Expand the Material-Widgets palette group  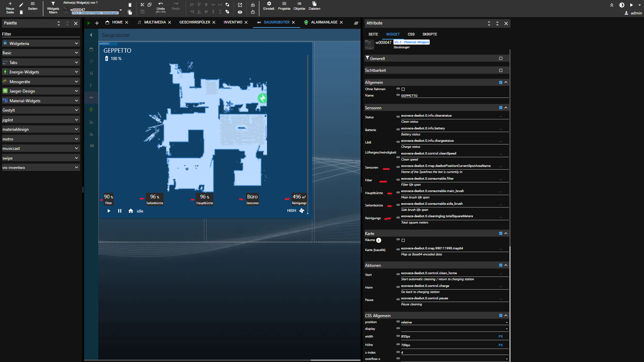(76, 101)
